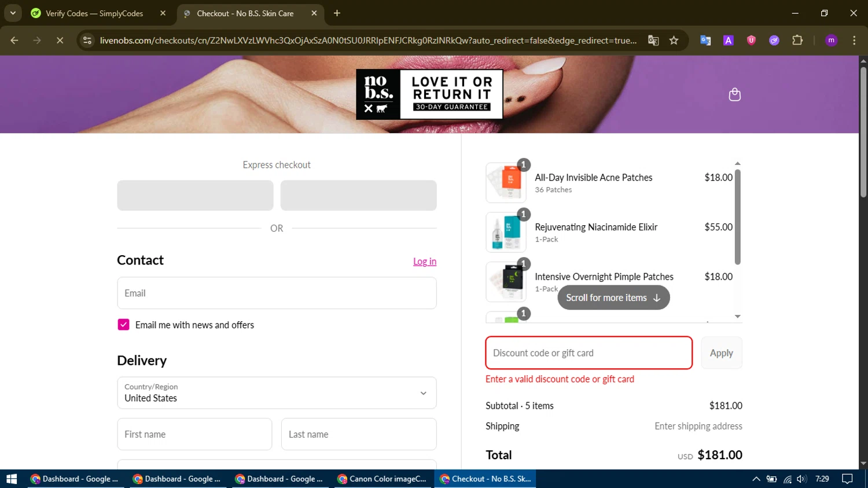Click the right express checkout button

click(x=358, y=195)
